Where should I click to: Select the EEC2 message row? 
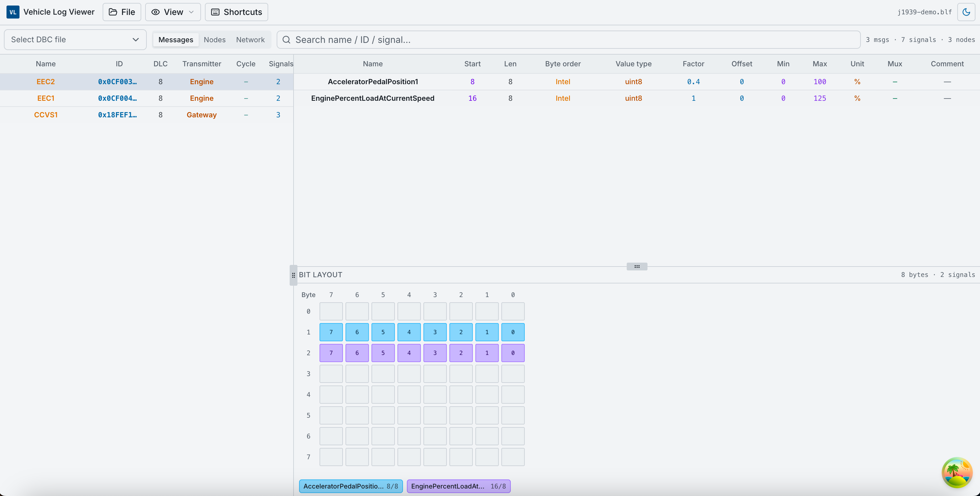tap(146, 82)
